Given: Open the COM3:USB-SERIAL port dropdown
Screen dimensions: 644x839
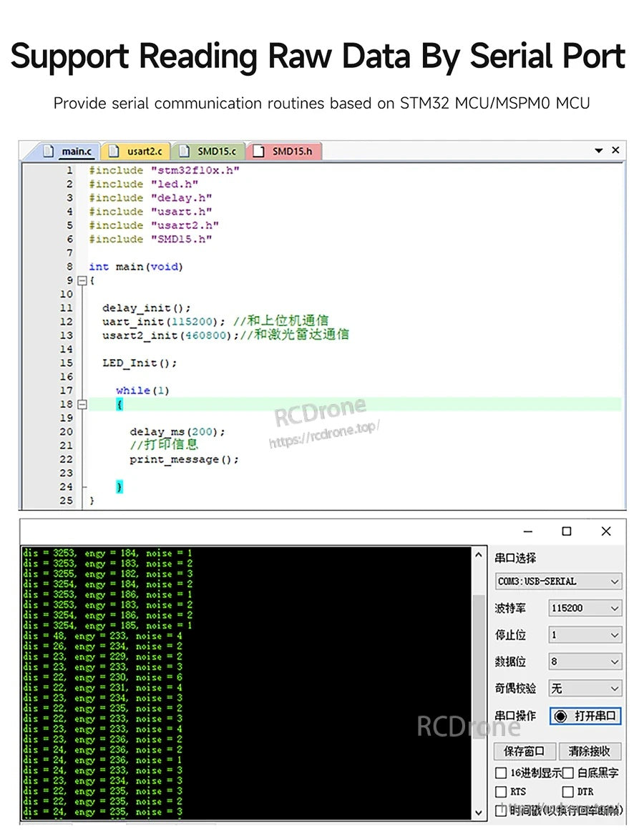Looking at the screenshot, I should pos(558,581).
